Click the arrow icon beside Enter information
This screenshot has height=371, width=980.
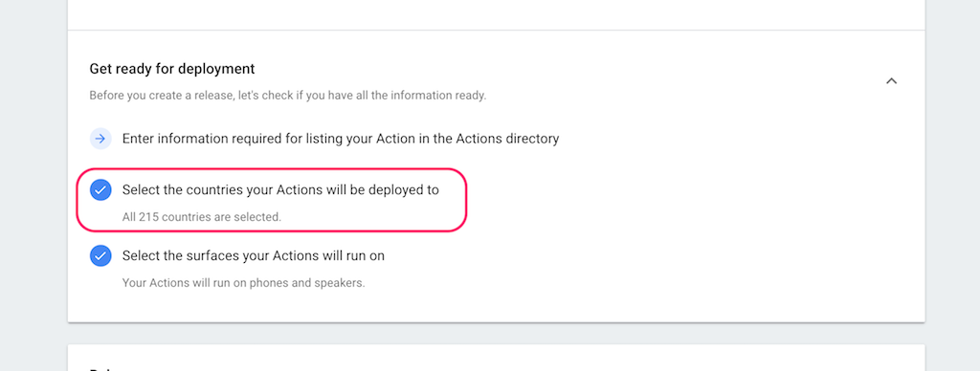(100, 139)
